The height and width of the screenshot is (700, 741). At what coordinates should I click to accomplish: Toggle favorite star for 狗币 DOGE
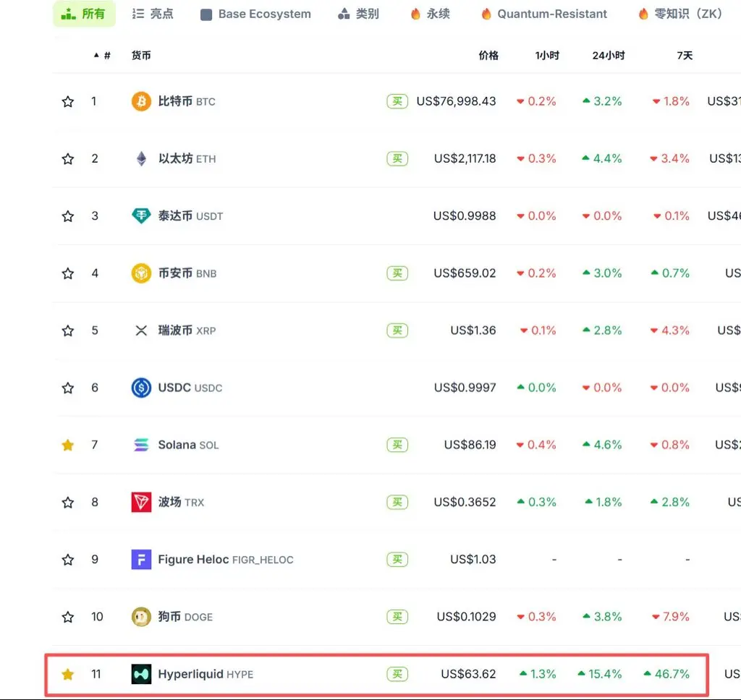click(67, 617)
